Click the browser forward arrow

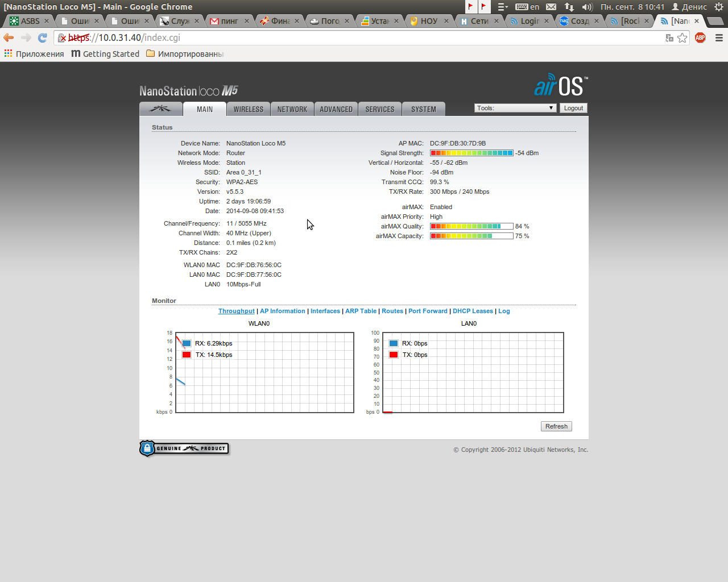26,38
